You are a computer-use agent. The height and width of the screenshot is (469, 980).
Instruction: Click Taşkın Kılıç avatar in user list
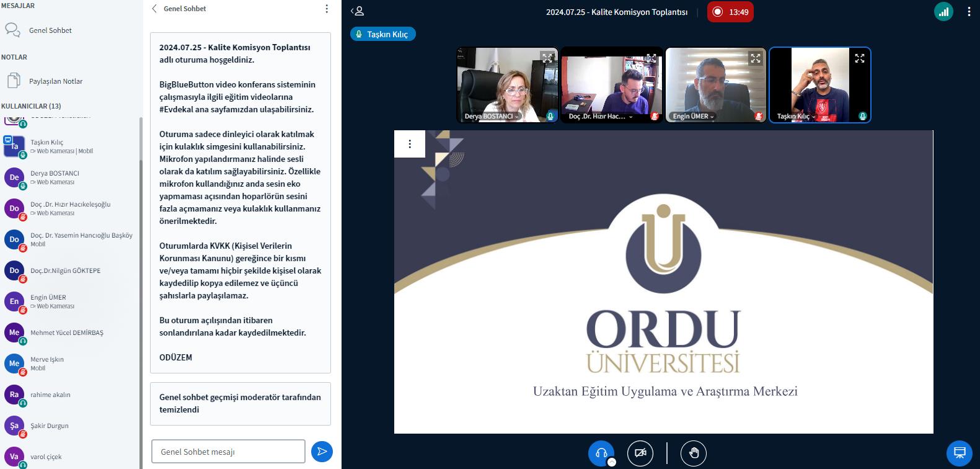point(14,146)
